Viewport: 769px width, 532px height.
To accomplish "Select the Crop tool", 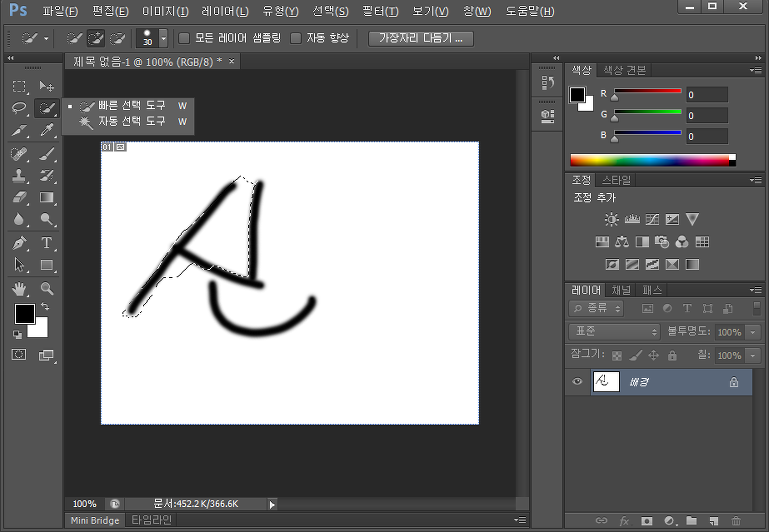I will point(19,130).
